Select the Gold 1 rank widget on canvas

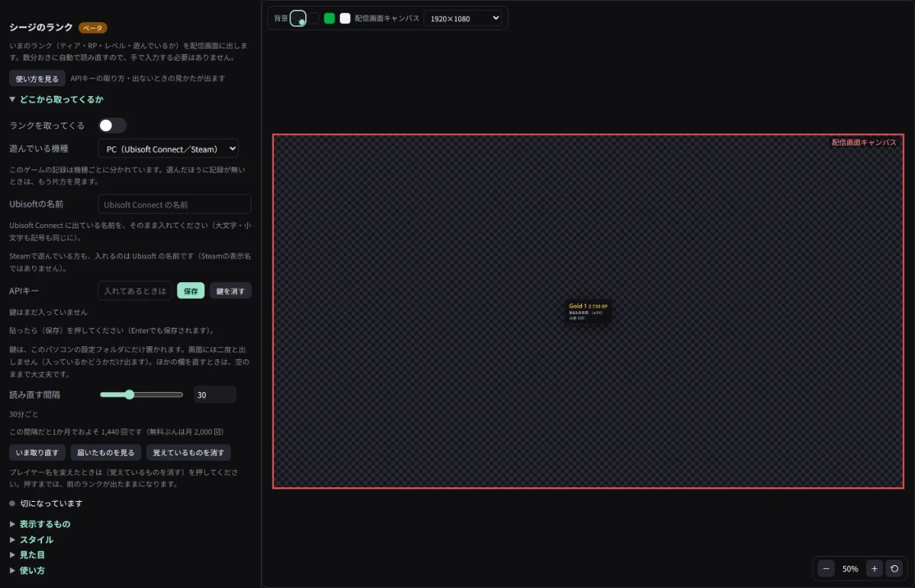pyautogui.click(x=588, y=311)
